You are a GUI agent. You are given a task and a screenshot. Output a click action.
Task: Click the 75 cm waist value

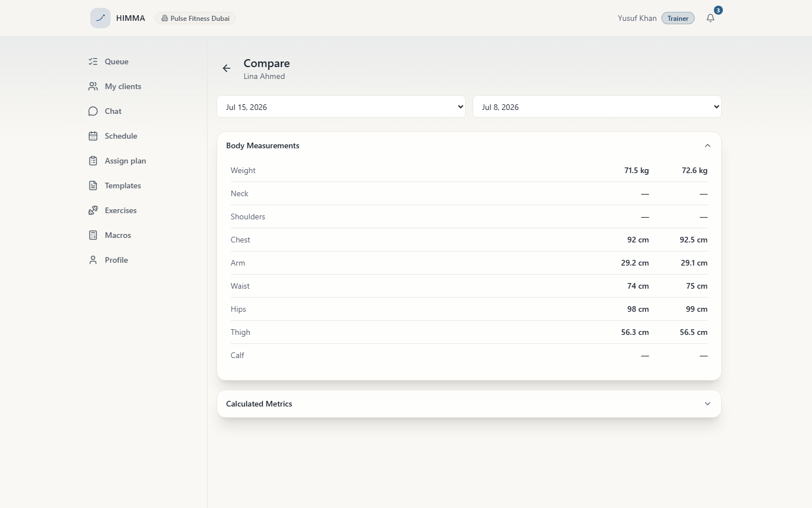click(x=697, y=286)
